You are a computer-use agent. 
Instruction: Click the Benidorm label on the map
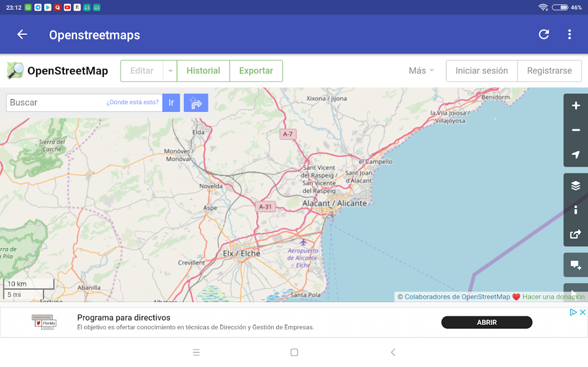(x=496, y=97)
